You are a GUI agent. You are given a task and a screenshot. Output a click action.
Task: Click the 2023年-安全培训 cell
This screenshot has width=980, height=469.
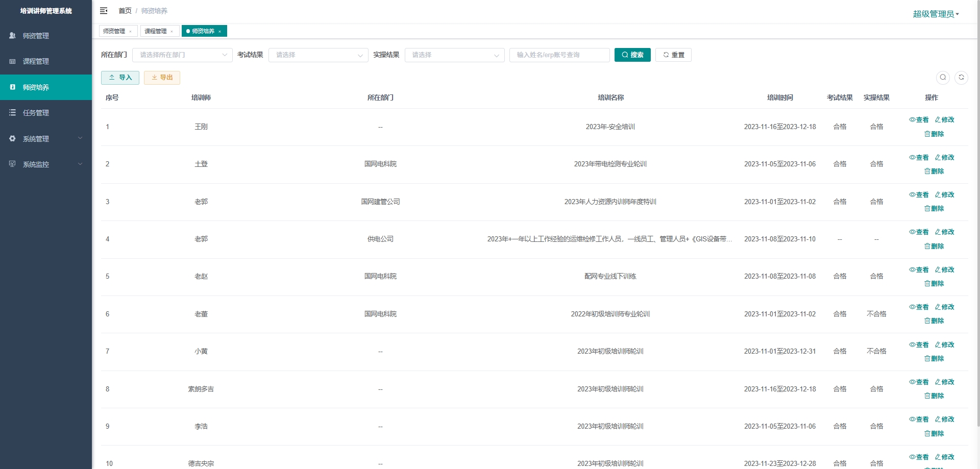(610, 127)
